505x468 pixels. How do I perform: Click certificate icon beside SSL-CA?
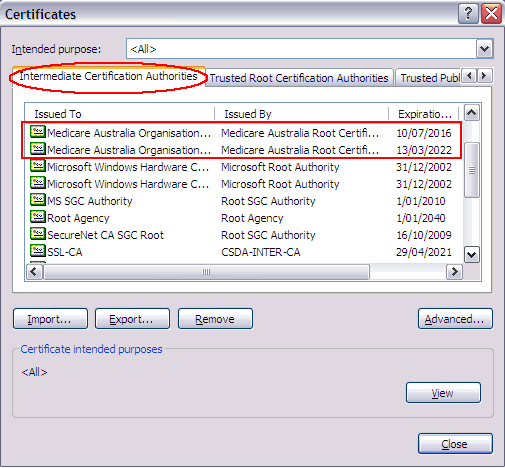tap(38, 251)
